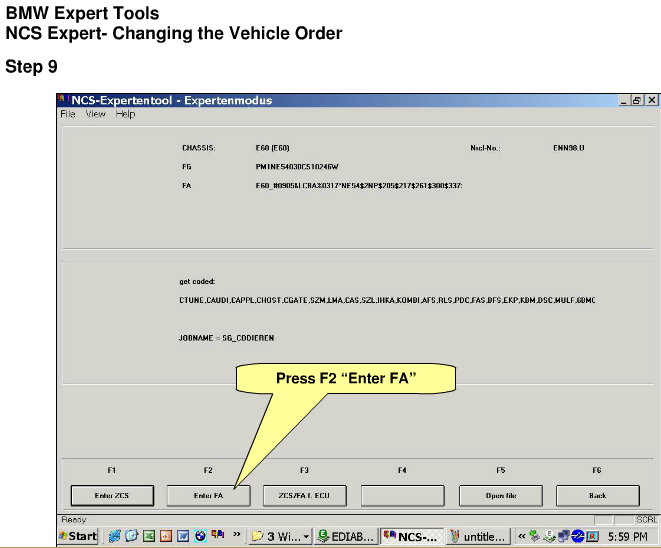Launch Internet Explorer from quick launch
661x548 pixels.
[114, 536]
